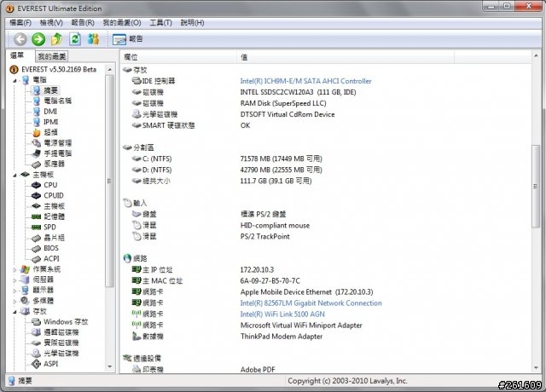Select the 電腦名稱 tree item
The height and width of the screenshot is (392, 546).
click(57, 101)
